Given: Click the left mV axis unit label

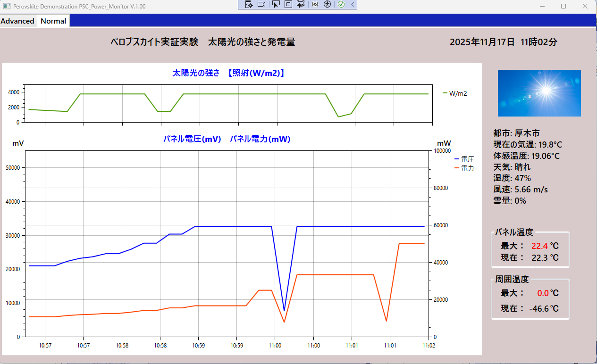Looking at the screenshot, I should pos(18,143).
